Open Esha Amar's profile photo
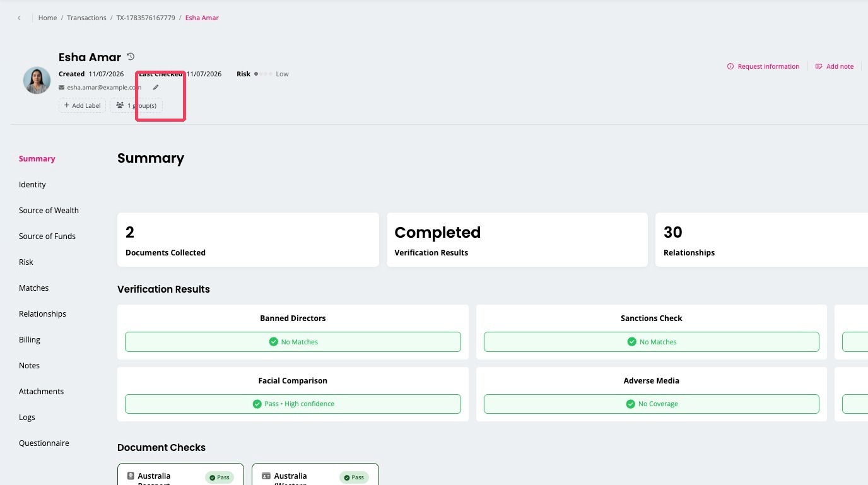This screenshot has height=485, width=868. (x=37, y=81)
